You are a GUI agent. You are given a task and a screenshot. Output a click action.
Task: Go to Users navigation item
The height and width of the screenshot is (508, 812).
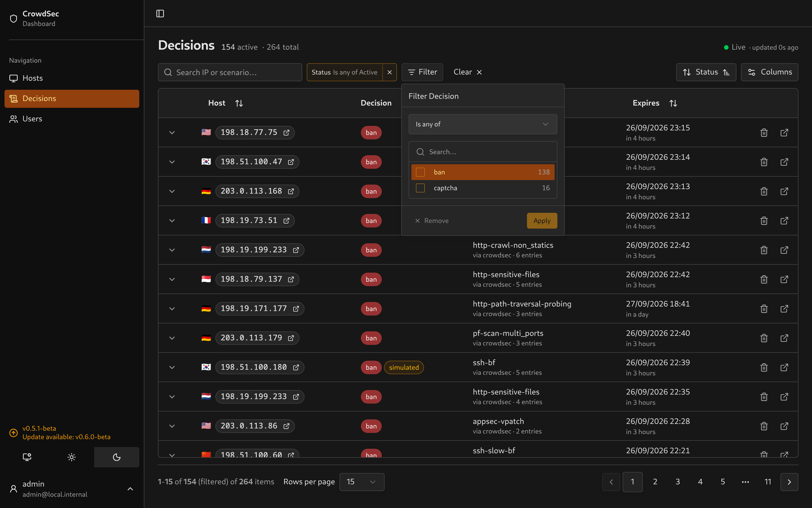72,119
